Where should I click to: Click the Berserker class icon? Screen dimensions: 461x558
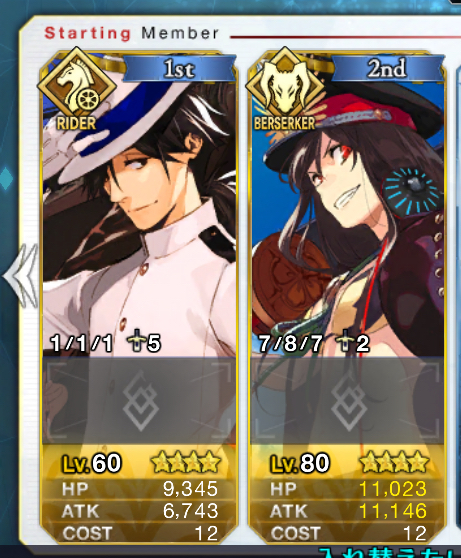[285, 89]
